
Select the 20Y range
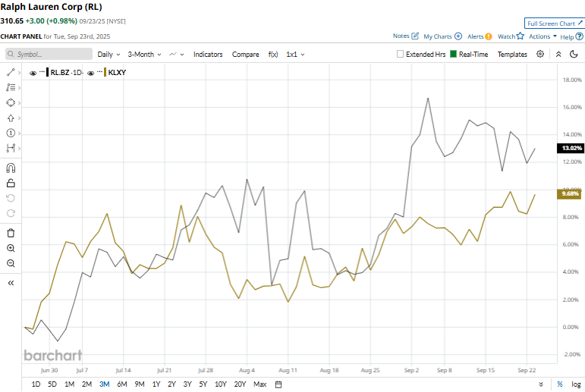240,384
